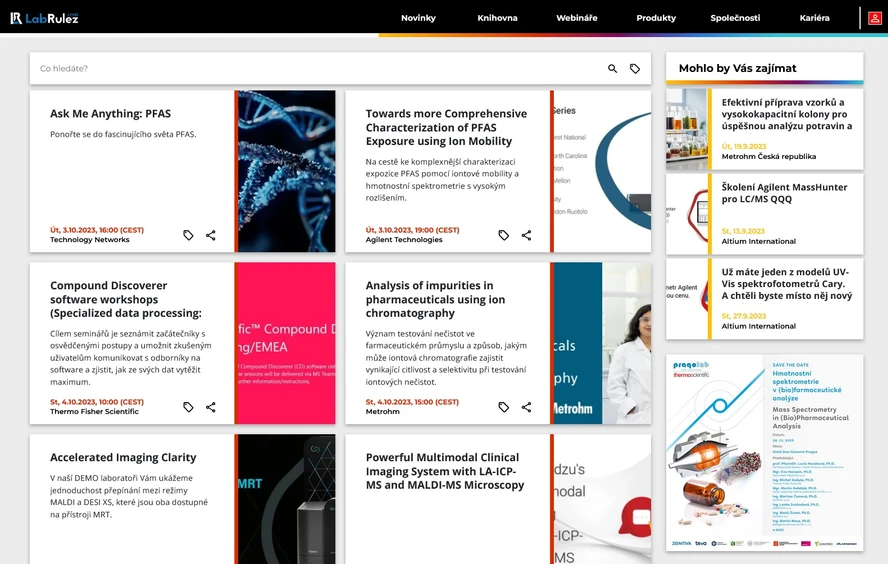
Task: Click tag icon on Metrohm webinar card
Action: click(x=503, y=407)
